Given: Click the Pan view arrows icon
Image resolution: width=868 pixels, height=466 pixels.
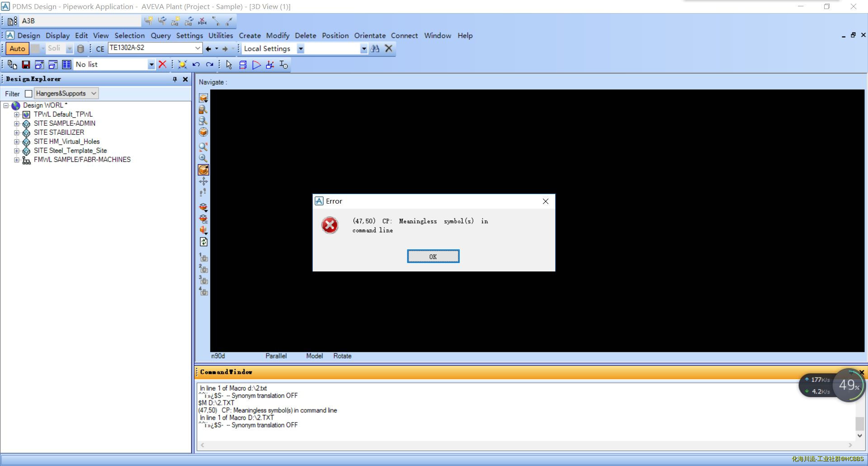Looking at the screenshot, I should click(203, 181).
